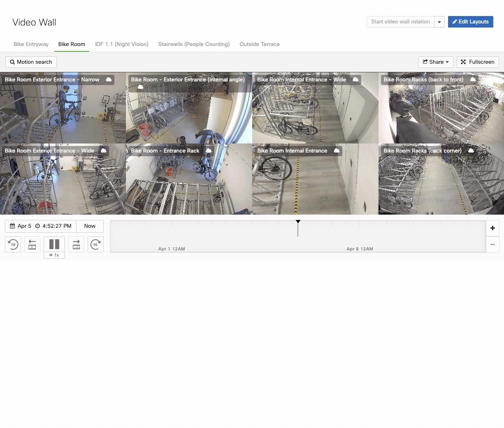Expand the Share menu

pyautogui.click(x=436, y=62)
